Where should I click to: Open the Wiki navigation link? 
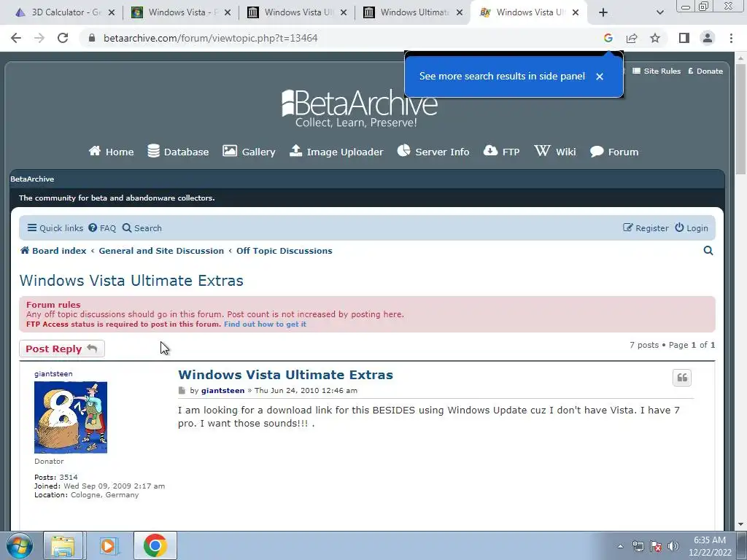click(555, 152)
